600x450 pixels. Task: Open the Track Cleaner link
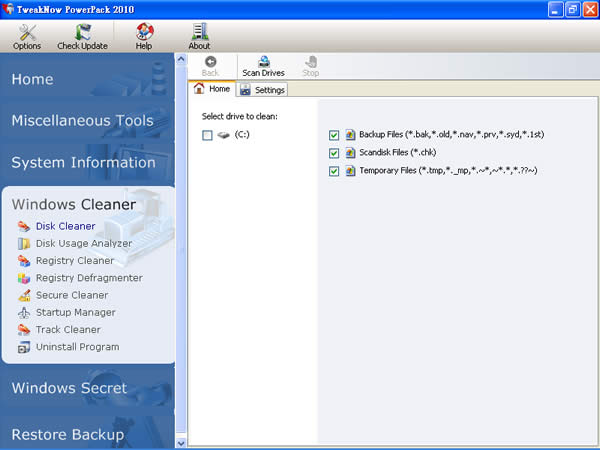coord(68,329)
